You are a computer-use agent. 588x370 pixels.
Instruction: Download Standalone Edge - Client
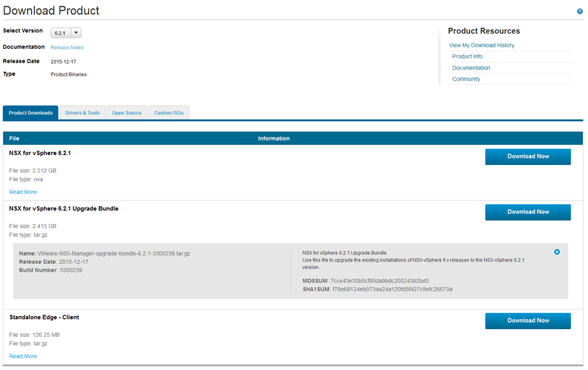[x=528, y=321]
